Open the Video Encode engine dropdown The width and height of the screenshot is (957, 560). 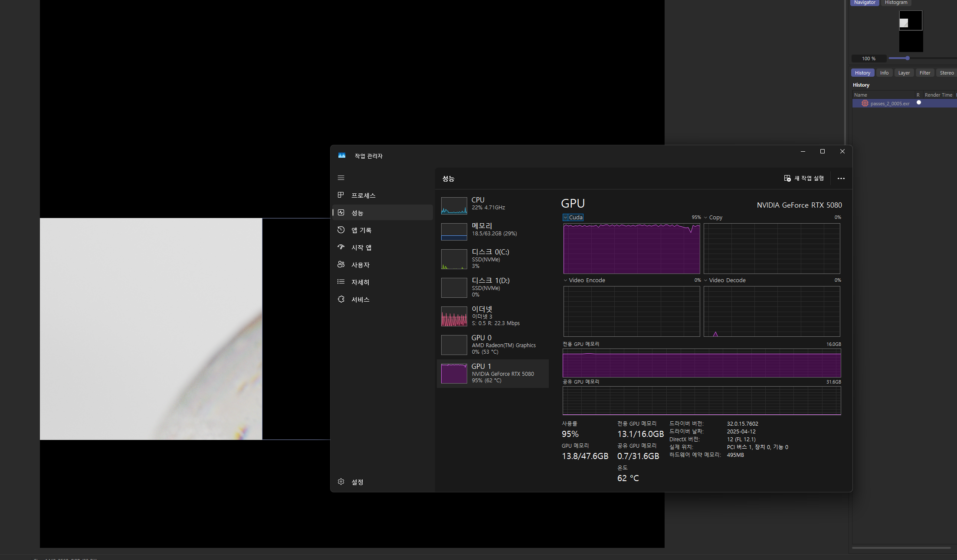coord(584,280)
